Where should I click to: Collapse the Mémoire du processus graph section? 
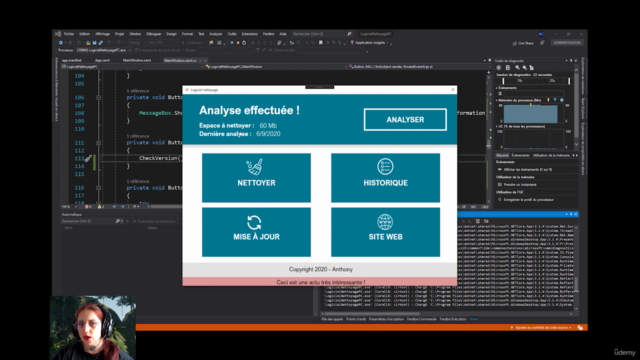coord(497,100)
